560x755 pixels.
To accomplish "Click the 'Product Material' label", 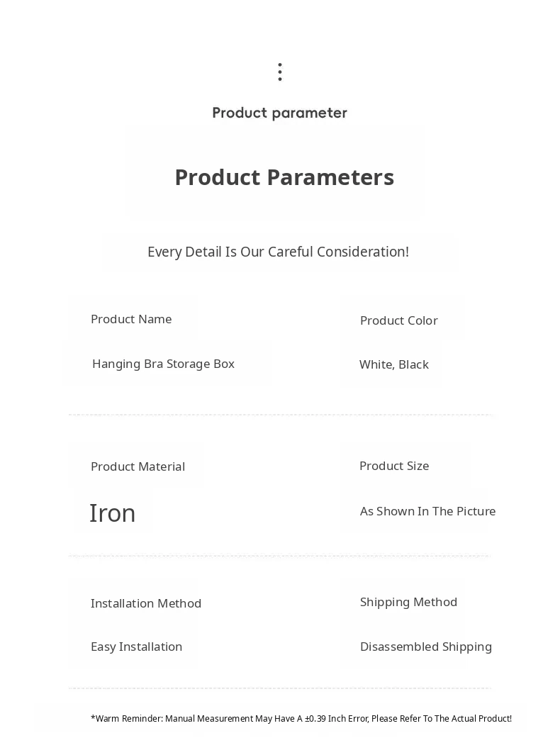I will pos(138,466).
